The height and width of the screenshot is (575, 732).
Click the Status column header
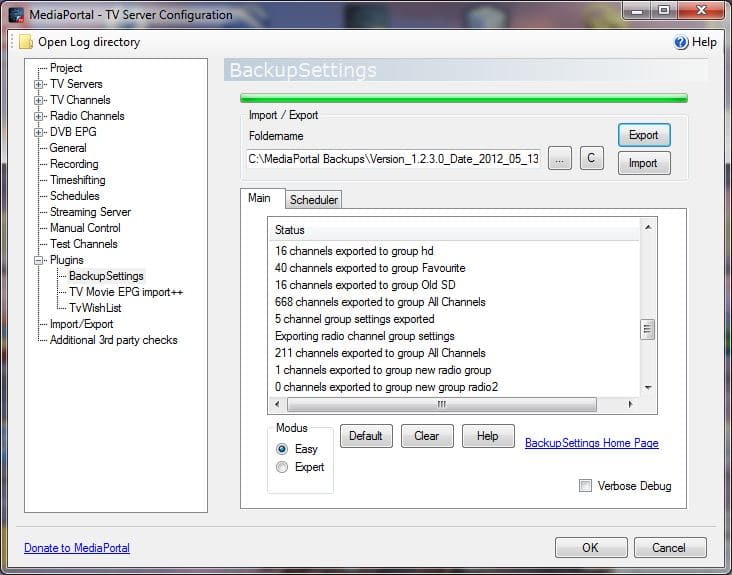(x=454, y=230)
